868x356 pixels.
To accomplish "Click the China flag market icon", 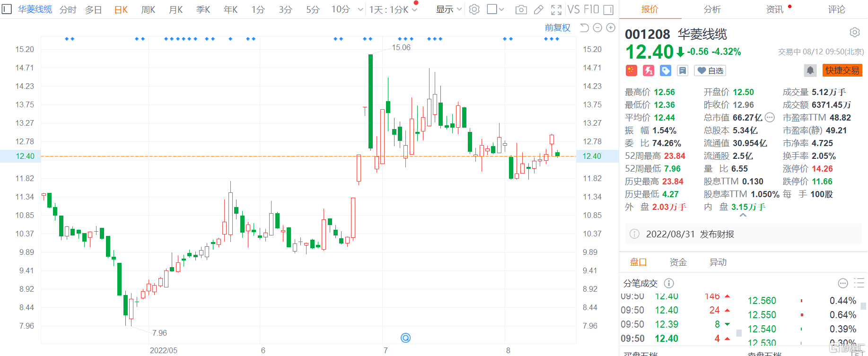I will coord(631,70).
